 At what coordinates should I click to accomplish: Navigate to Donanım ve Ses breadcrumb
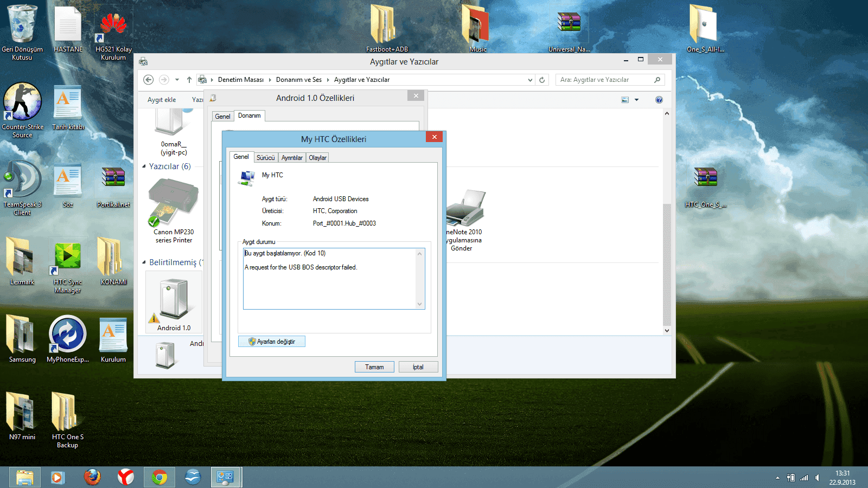coord(299,80)
